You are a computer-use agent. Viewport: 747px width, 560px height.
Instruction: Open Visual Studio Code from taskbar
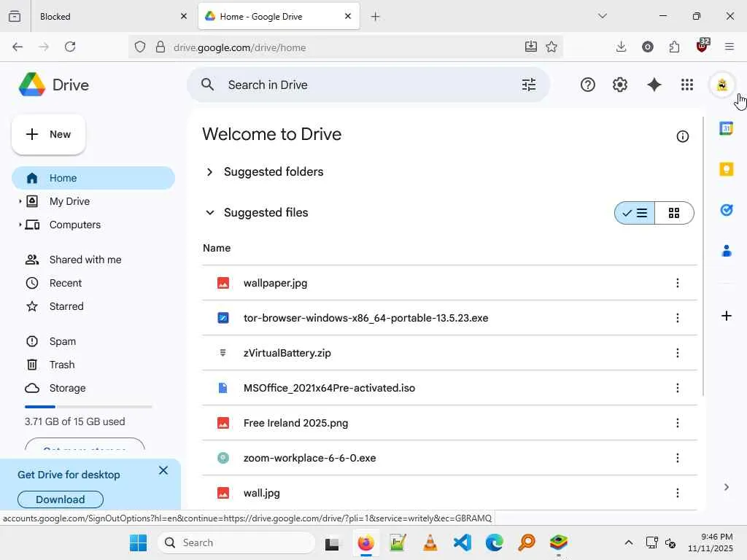(462, 542)
